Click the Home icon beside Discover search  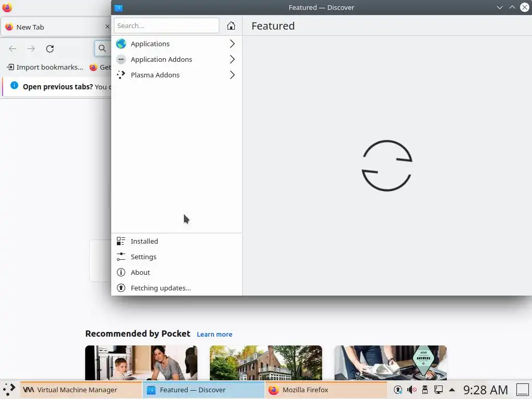tap(231, 26)
